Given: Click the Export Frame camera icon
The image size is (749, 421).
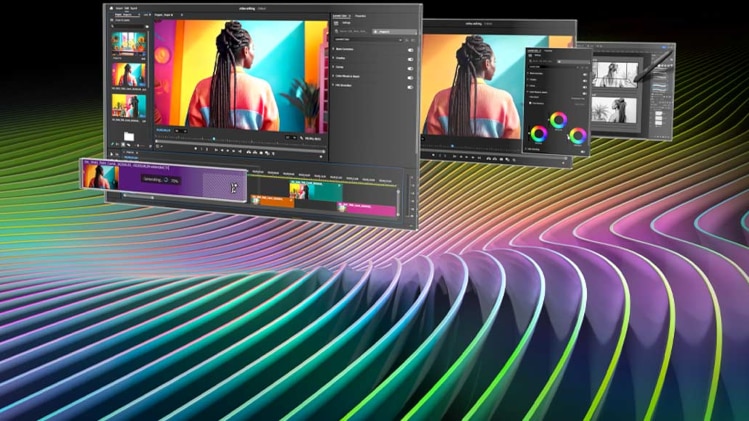Looking at the screenshot, I should (x=261, y=153).
